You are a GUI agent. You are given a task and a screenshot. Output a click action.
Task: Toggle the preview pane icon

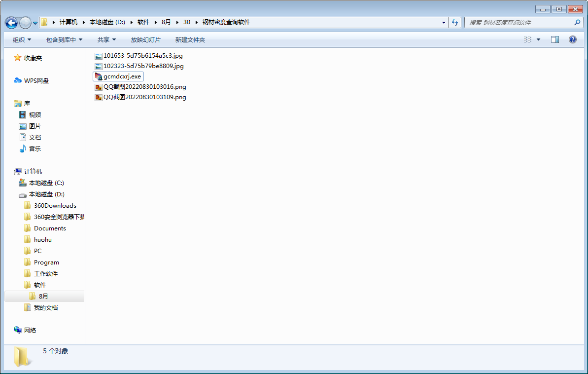tap(555, 39)
